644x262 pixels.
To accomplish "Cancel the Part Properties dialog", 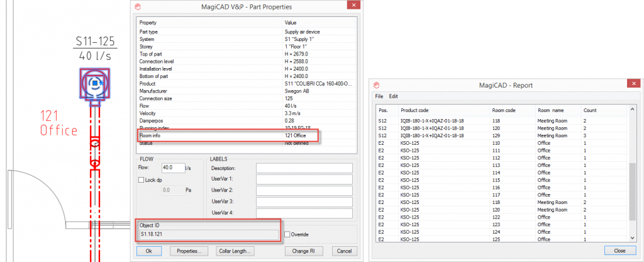I will (x=344, y=251).
